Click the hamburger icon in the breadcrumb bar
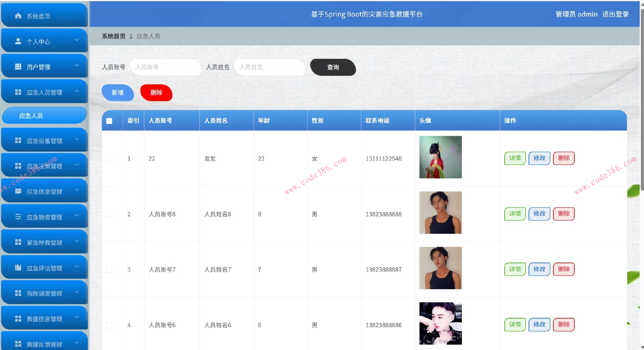This screenshot has height=350, width=644. (x=131, y=36)
